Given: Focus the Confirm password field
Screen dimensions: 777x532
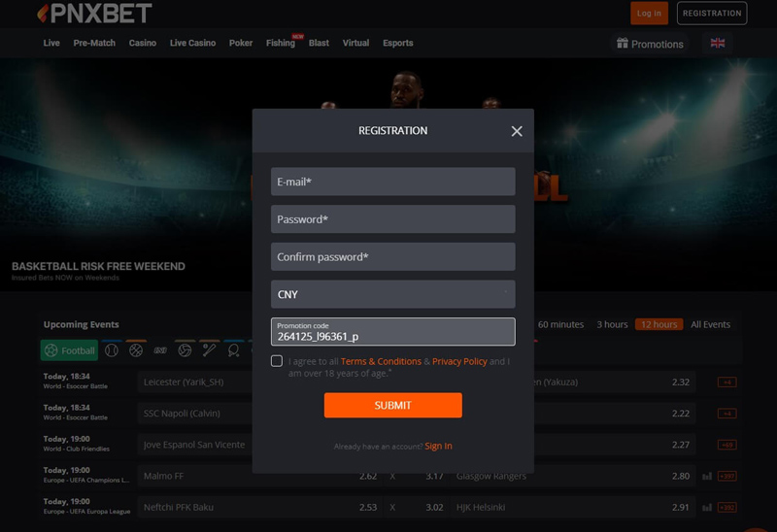Looking at the screenshot, I should [x=393, y=256].
